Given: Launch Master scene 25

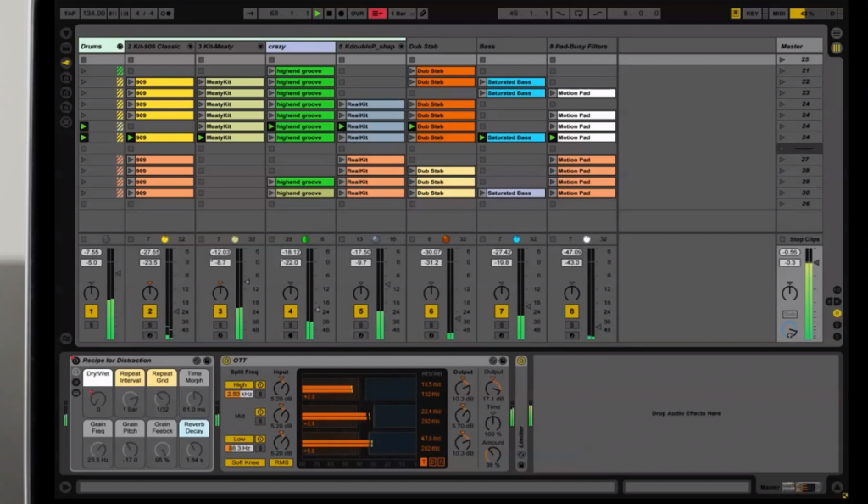Looking at the screenshot, I should 782,60.
